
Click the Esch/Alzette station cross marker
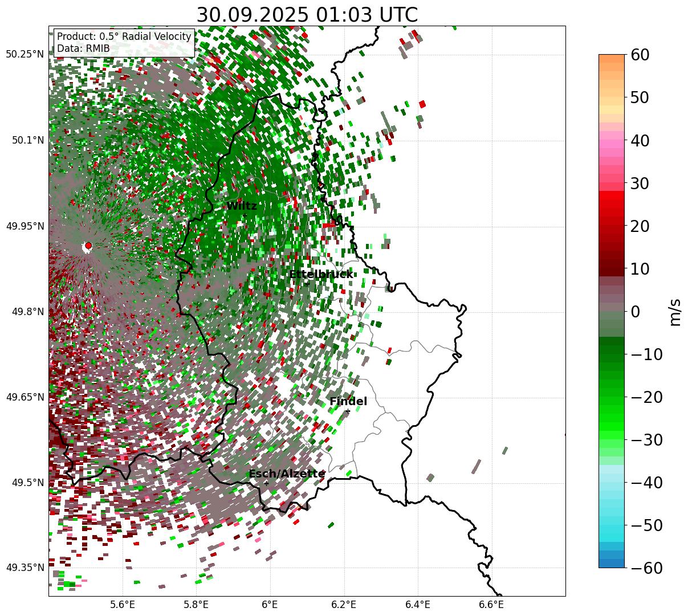[x=266, y=483]
